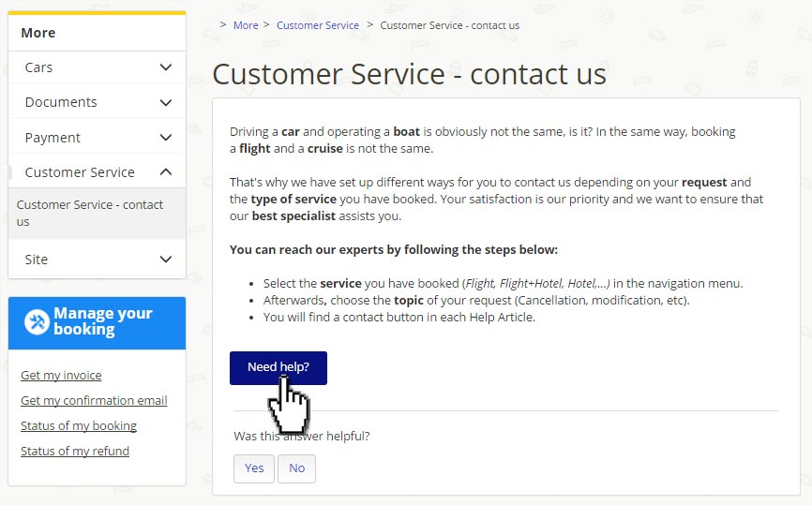Collapse the Customer Service section chevron
Image resolution: width=812 pixels, height=505 pixels.
coord(166,172)
